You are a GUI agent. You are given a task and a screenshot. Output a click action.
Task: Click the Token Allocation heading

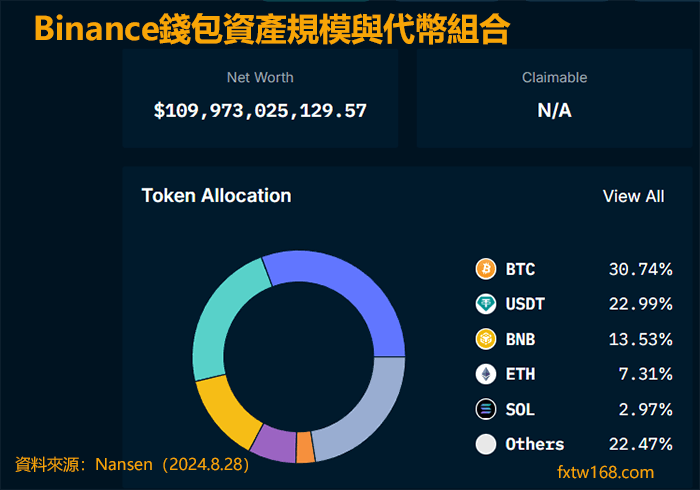(216, 196)
